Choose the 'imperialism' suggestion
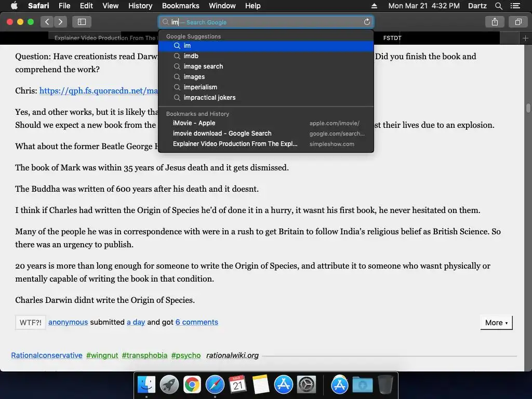The image size is (532, 399). [x=266, y=87]
